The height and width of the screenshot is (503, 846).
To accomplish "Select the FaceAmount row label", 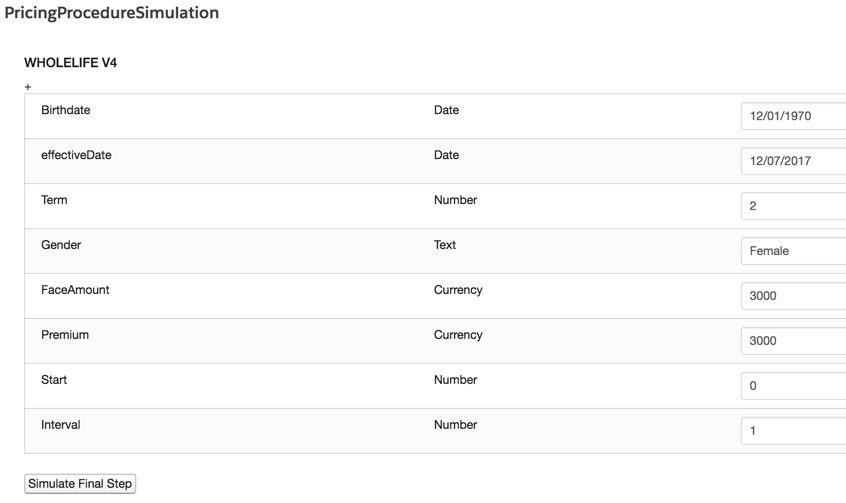I will pos(75,290).
